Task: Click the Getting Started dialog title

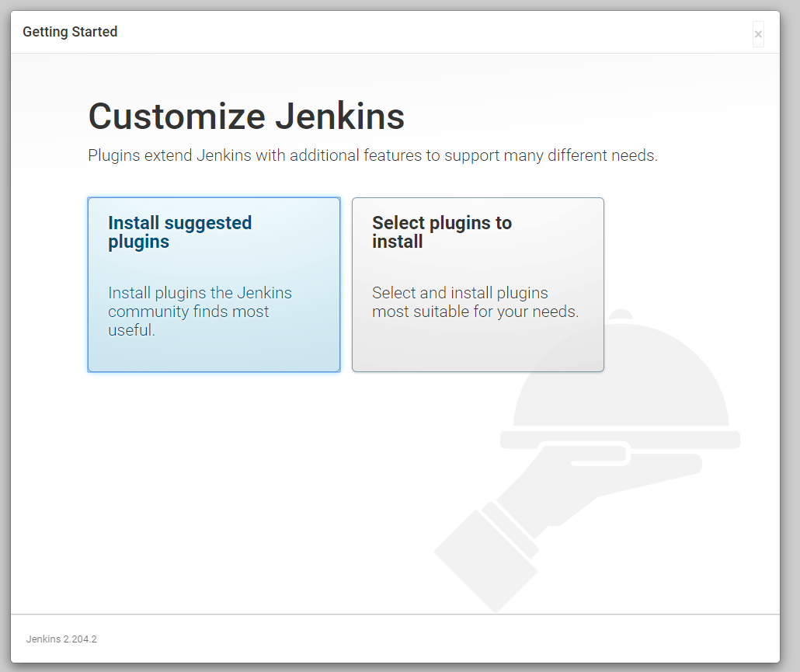Action: (x=70, y=32)
